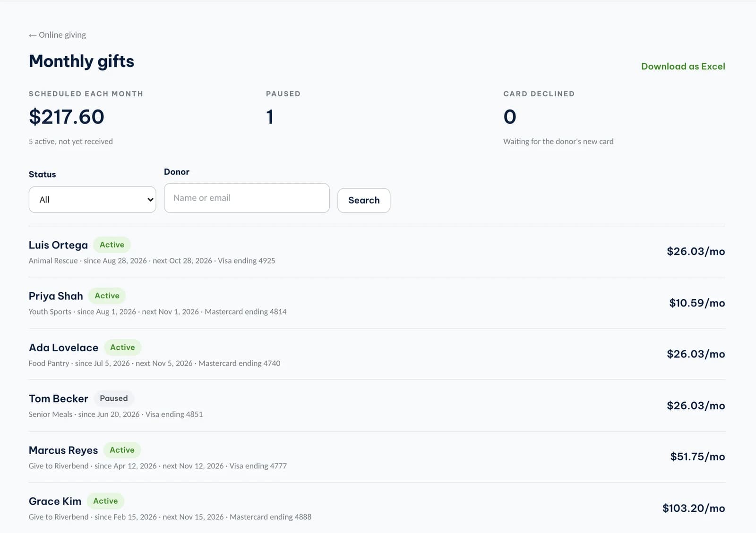Click Animal Rescue details line with Visa 4925
Image resolution: width=756 pixels, height=533 pixels.
(152, 261)
